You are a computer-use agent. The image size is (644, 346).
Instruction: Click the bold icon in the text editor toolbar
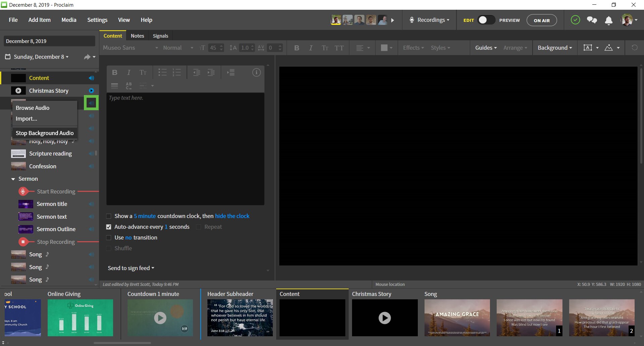[115, 72]
